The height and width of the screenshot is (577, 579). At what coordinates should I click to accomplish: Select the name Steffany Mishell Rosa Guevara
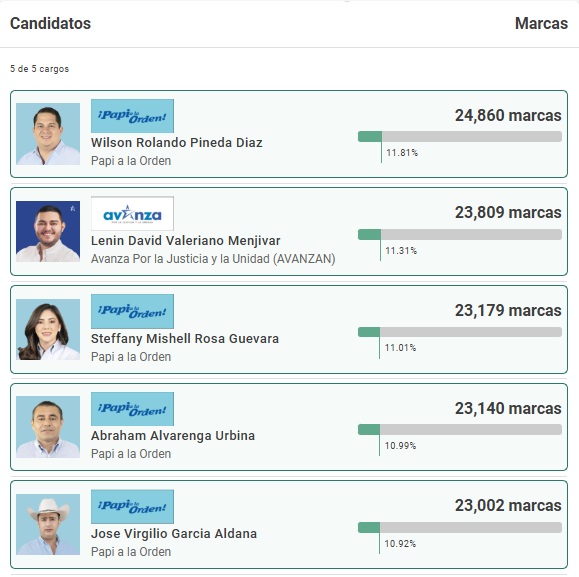(x=185, y=339)
